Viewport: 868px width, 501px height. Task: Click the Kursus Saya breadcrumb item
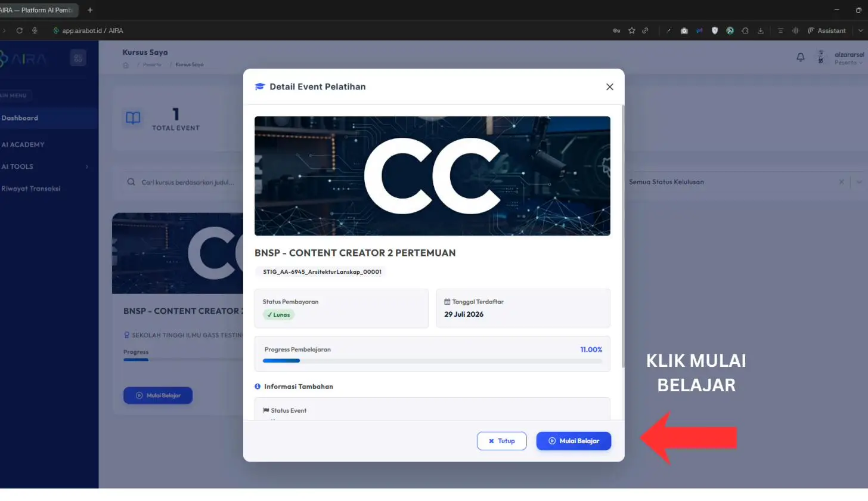click(190, 64)
